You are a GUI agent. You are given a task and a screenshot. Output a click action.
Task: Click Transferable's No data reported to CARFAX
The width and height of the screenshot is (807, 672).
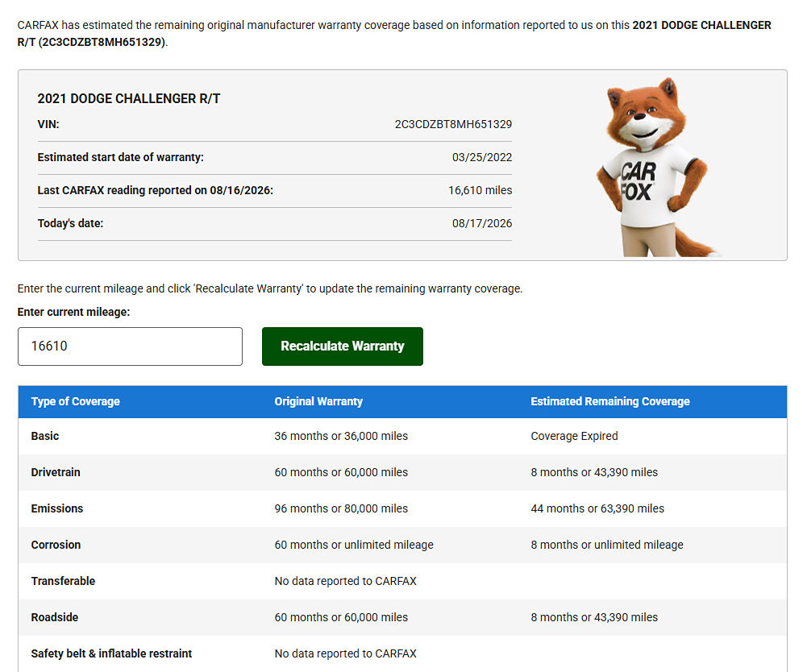345,581
